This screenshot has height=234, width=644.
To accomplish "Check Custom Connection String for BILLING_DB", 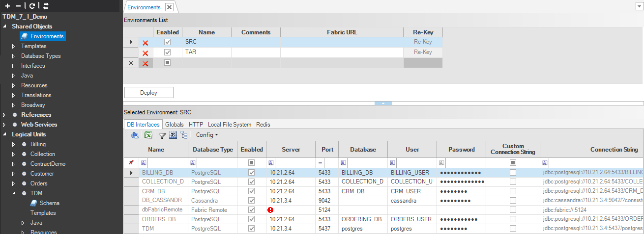I will 513,173.
